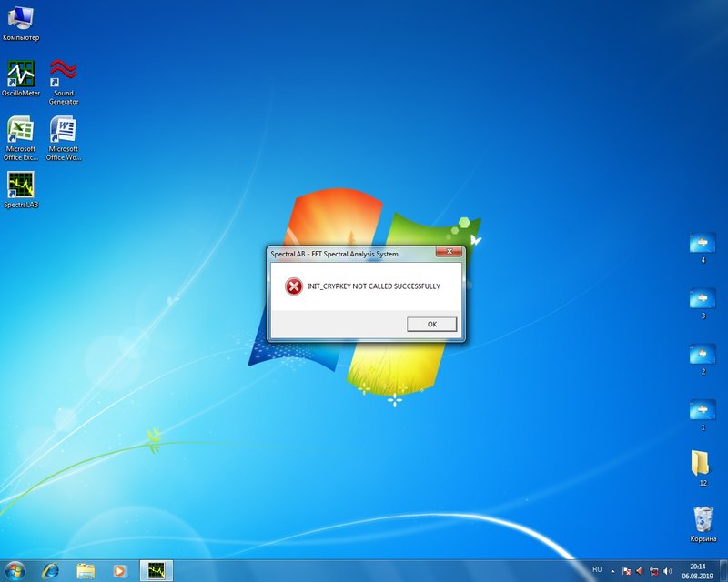Launch Internet Explorer from the taskbar
728x582 pixels.
[51, 570]
